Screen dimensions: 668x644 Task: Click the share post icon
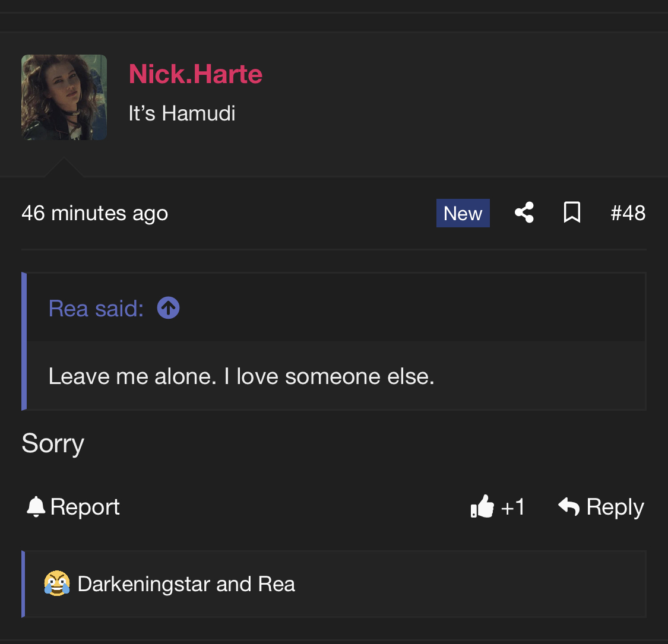pos(524,212)
